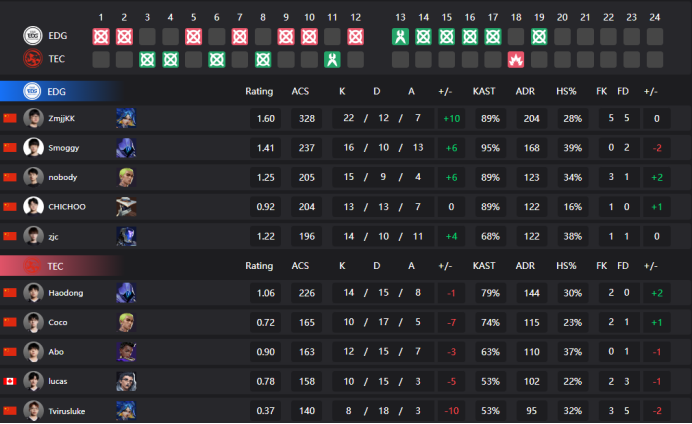Click the Coco player name
This screenshot has height=424, width=692.
(58, 323)
